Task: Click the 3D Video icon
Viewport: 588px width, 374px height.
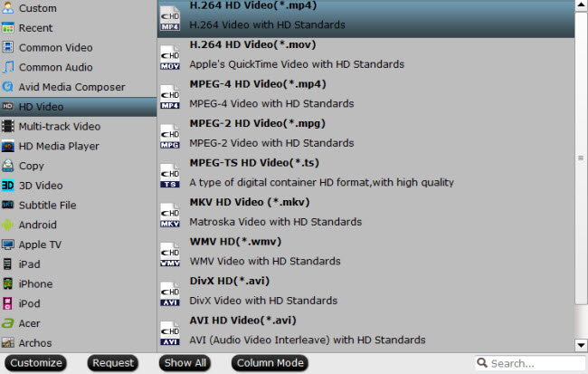Action: [x=7, y=185]
